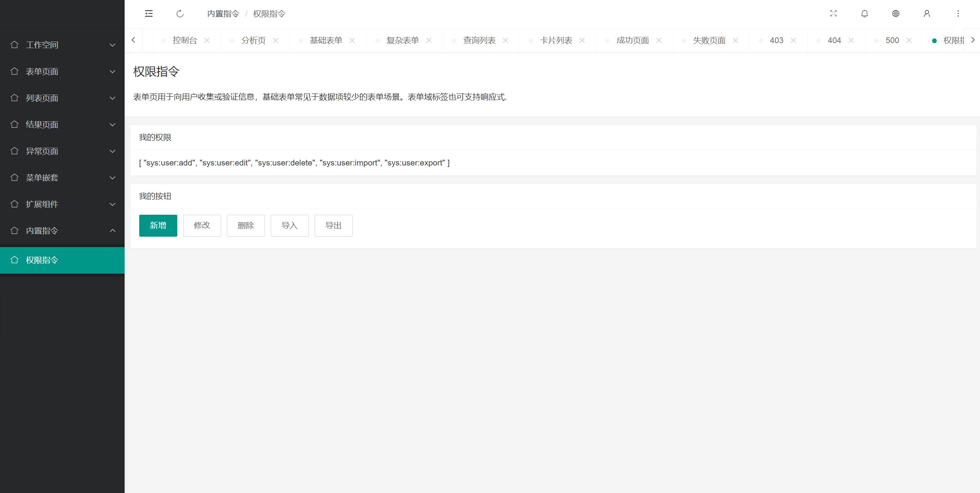Image resolution: width=980 pixels, height=493 pixels.
Task: Click the green 新增 button
Action: pyautogui.click(x=158, y=226)
